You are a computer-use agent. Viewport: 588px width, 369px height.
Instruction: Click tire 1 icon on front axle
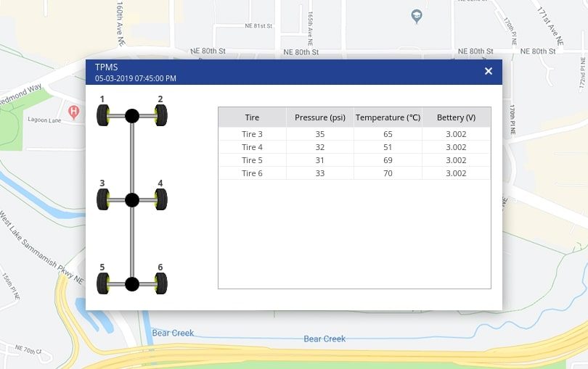click(x=103, y=115)
